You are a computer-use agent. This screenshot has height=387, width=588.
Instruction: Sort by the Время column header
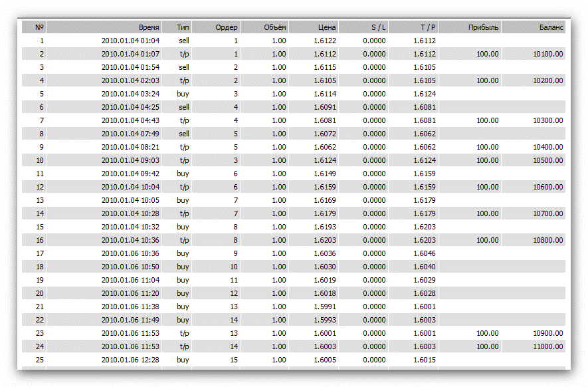[104, 27]
